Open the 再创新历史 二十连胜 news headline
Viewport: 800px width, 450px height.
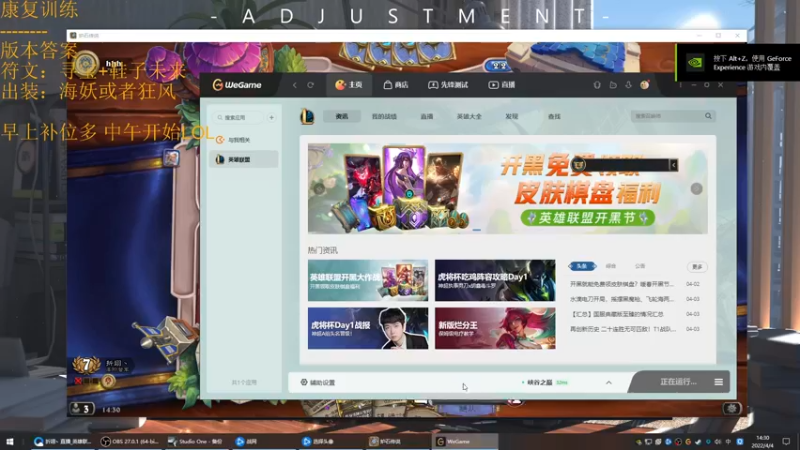click(x=622, y=329)
